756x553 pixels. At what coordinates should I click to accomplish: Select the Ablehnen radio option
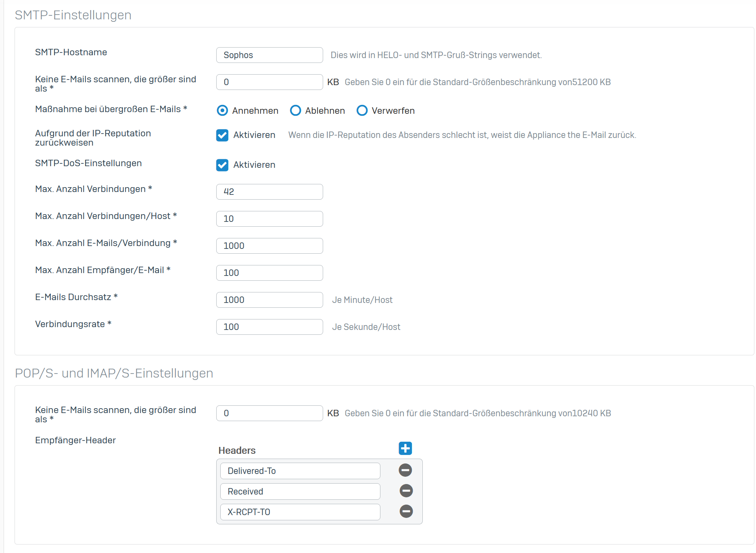click(295, 111)
